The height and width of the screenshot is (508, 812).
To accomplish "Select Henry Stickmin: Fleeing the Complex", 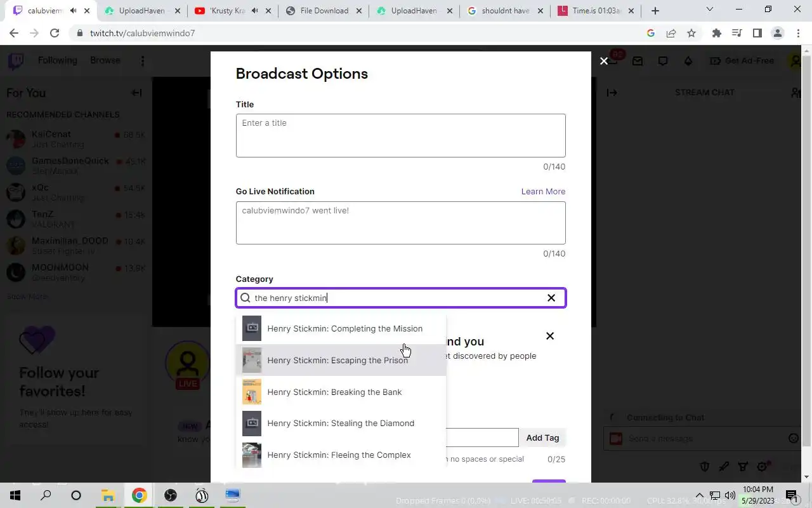I will point(341,455).
